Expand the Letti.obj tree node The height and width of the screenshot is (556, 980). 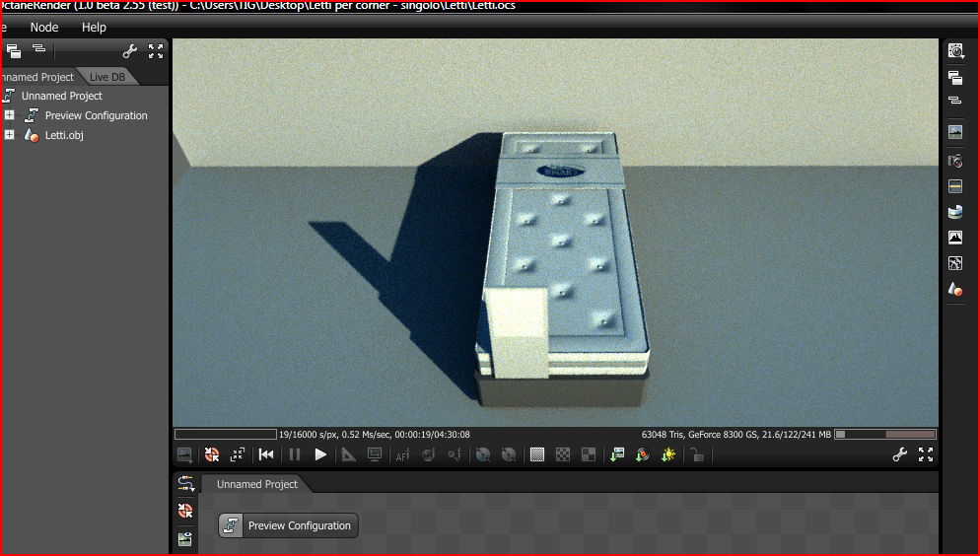[10, 134]
